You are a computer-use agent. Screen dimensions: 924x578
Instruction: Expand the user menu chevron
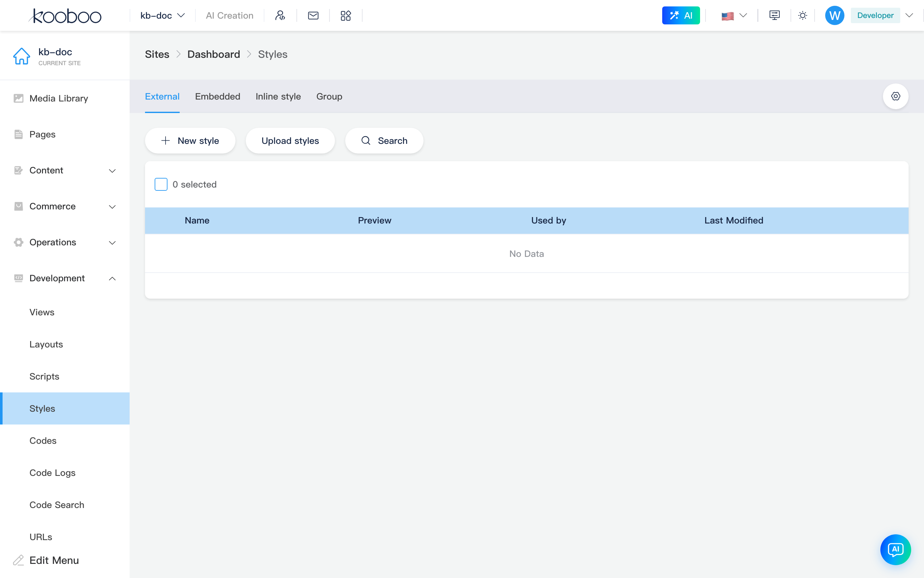click(909, 16)
